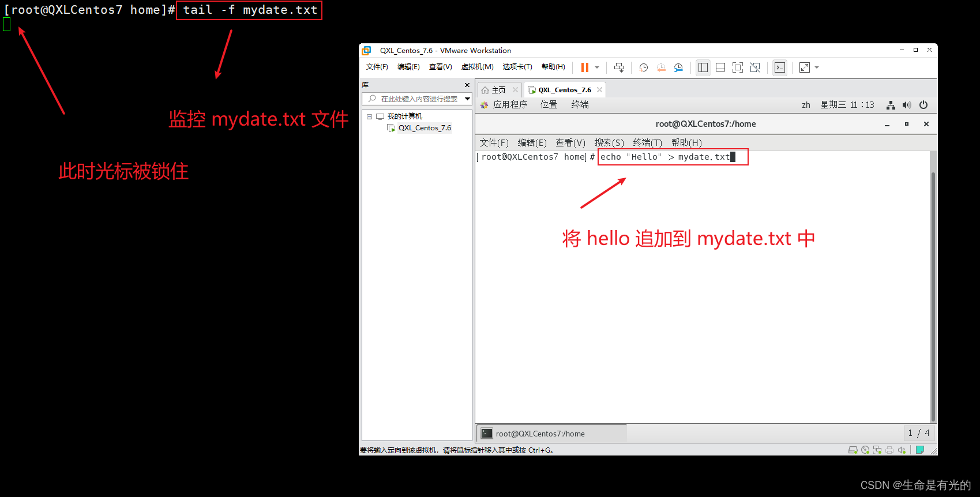980x497 pixels.
Task: Click the 1 / 4 workspace switcher
Action: click(919, 433)
